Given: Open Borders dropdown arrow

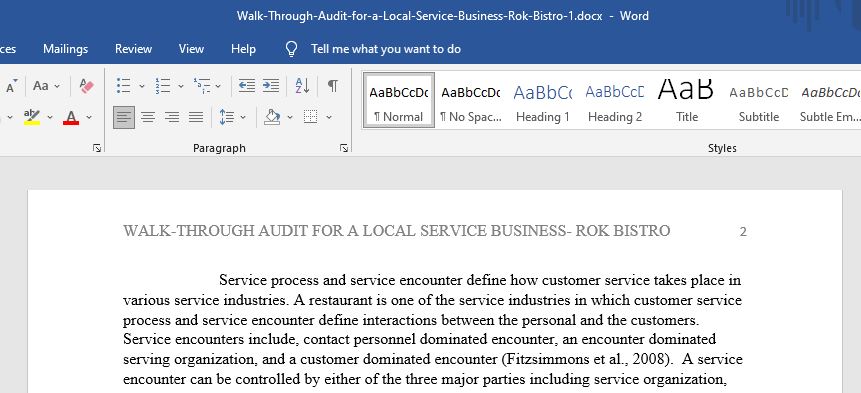Looking at the screenshot, I should point(329,117).
